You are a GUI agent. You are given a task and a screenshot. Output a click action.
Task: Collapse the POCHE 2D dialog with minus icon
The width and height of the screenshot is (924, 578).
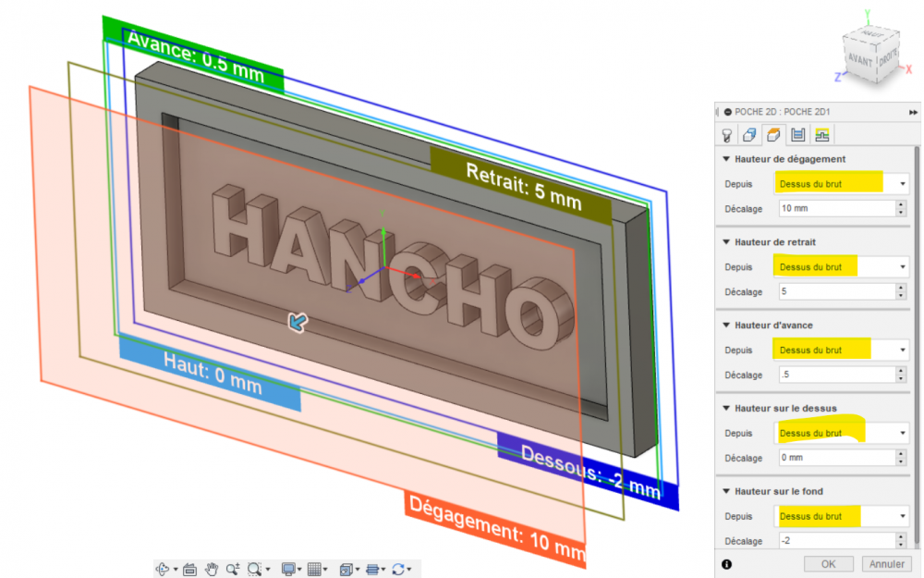tap(728, 112)
